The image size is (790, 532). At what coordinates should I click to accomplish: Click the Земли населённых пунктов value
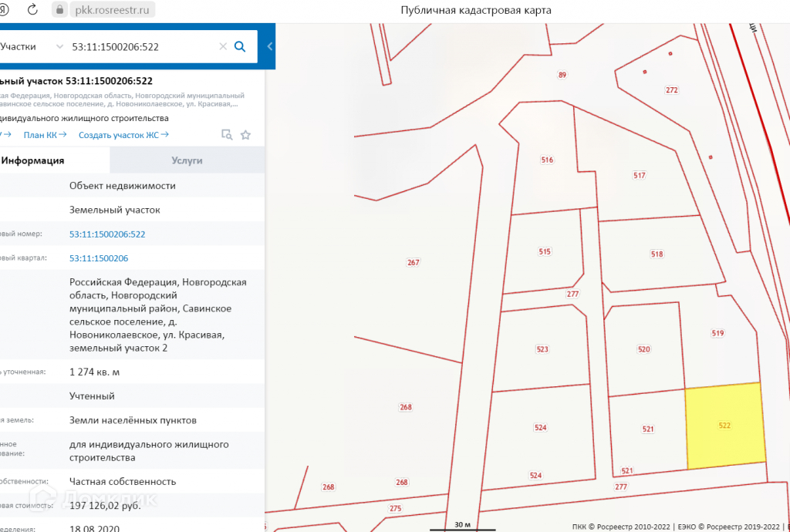click(x=133, y=420)
